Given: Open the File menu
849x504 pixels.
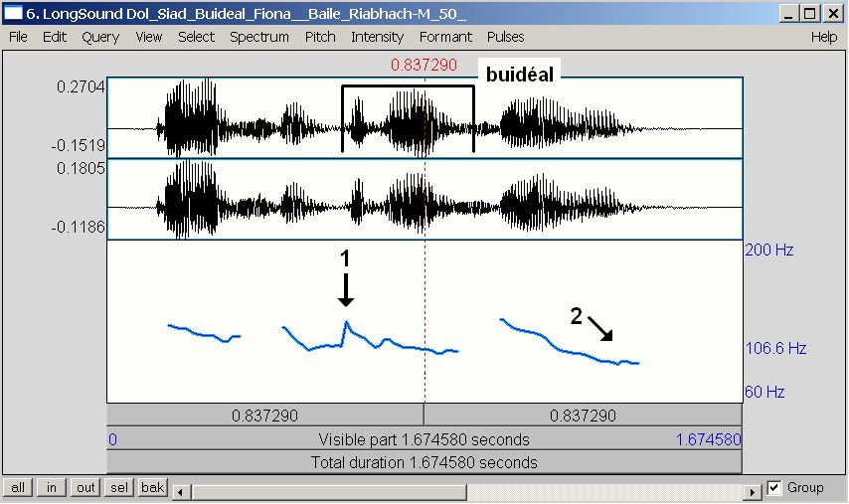Looking at the screenshot, I should [18, 37].
